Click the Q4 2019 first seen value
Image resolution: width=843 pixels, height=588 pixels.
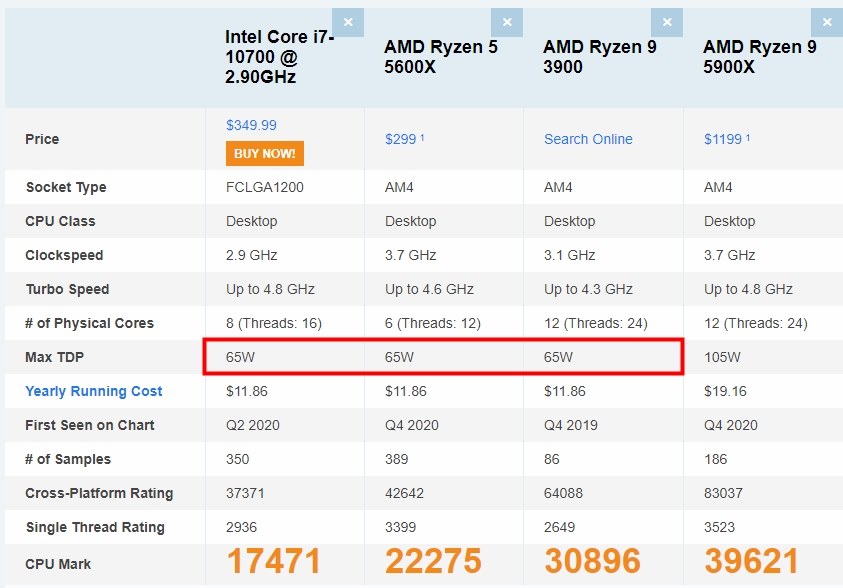tap(570, 425)
